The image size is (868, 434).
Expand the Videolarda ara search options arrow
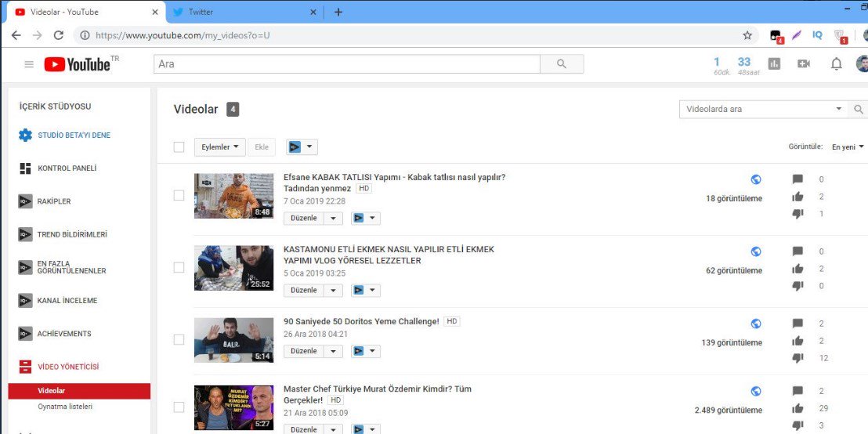tap(839, 109)
